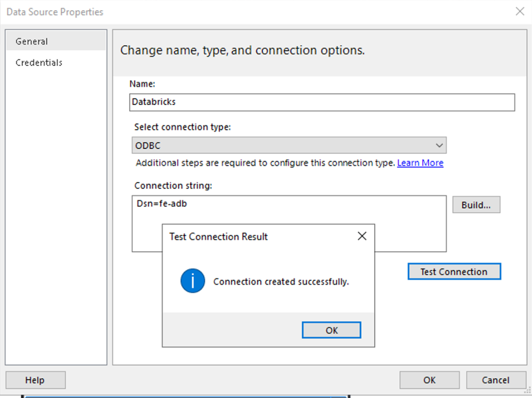Image resolution: width=532 pixels, height=398 pixels.
Task: Open Help for this dialog
Action: [35, 380]
